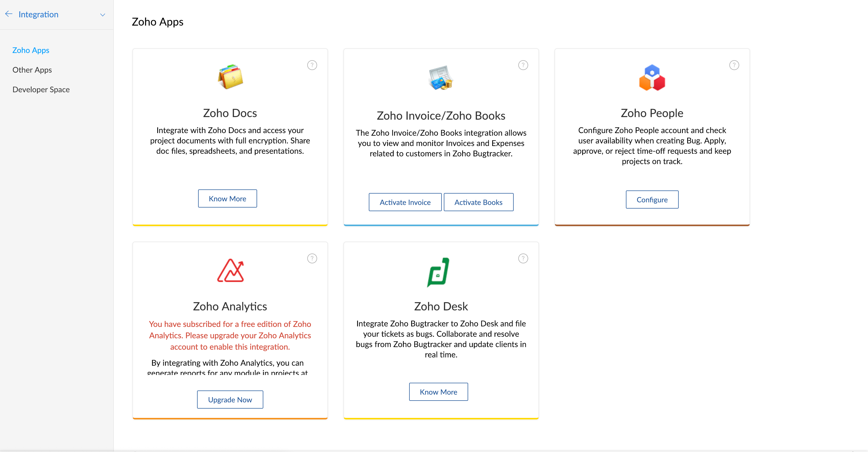
Task: Go back using the Integration arrow
Action: 9,14
